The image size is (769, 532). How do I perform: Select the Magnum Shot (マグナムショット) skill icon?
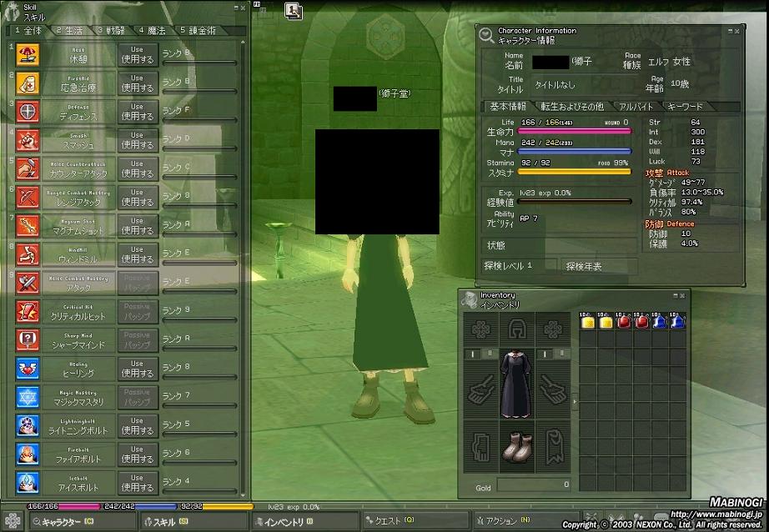[28, 225]
